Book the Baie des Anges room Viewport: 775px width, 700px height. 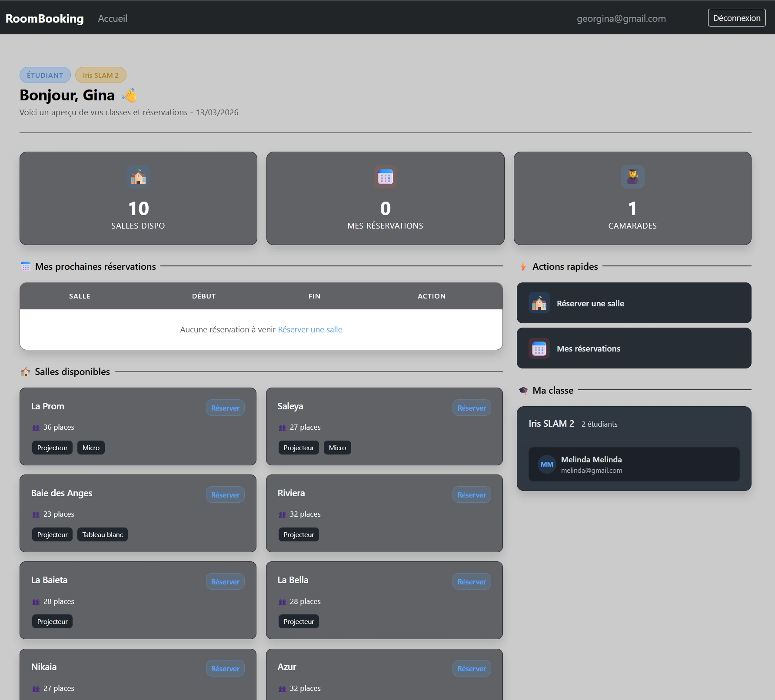[x=225, y=495]
